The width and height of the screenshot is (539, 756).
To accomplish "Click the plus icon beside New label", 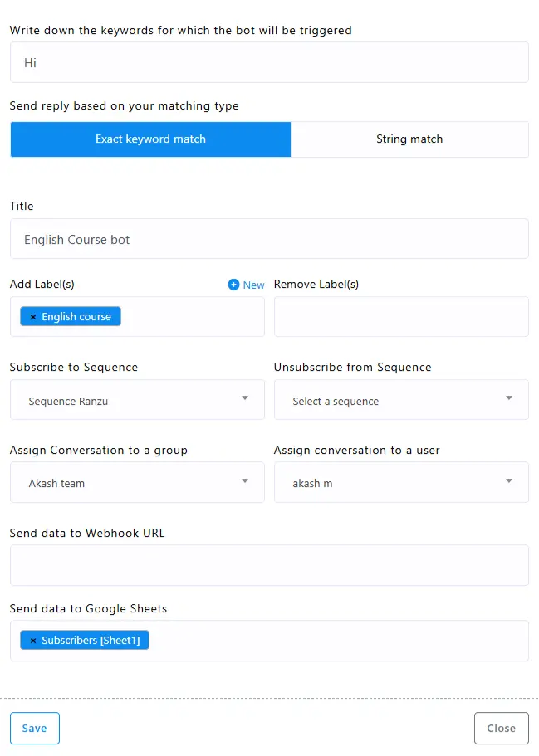I will pos(233,285).
